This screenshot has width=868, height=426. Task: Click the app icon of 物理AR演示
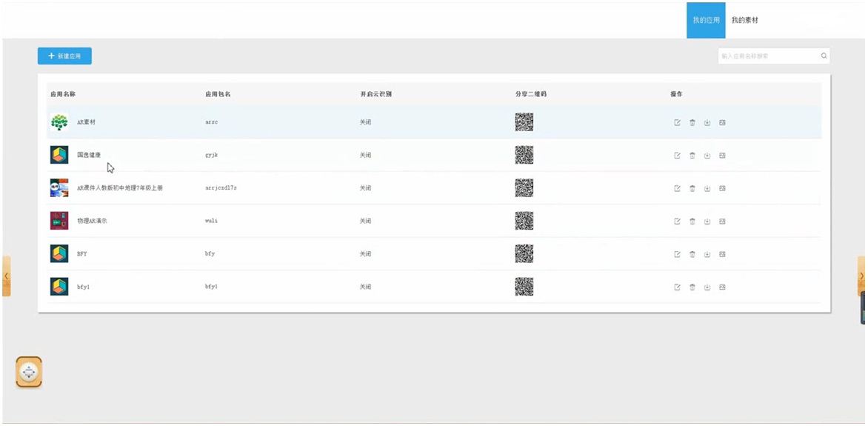59,221
